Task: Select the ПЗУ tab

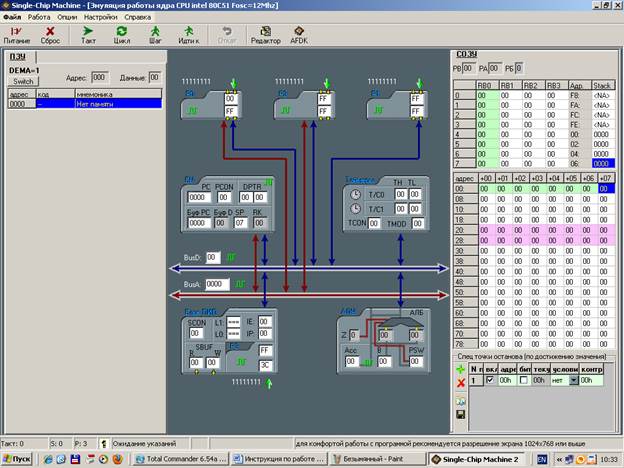Action: [18, 57]
